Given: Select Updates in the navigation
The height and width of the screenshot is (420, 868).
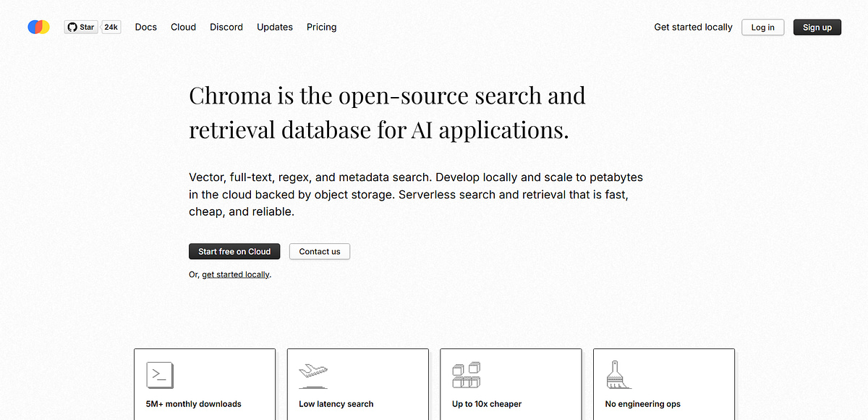Looking at the screenshot, I should click(275, 27).
